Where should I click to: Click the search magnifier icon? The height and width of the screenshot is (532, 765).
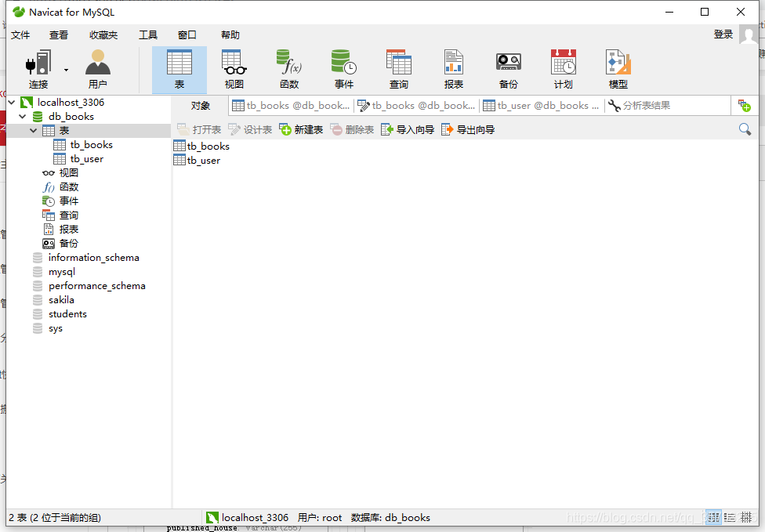point(744,128)
